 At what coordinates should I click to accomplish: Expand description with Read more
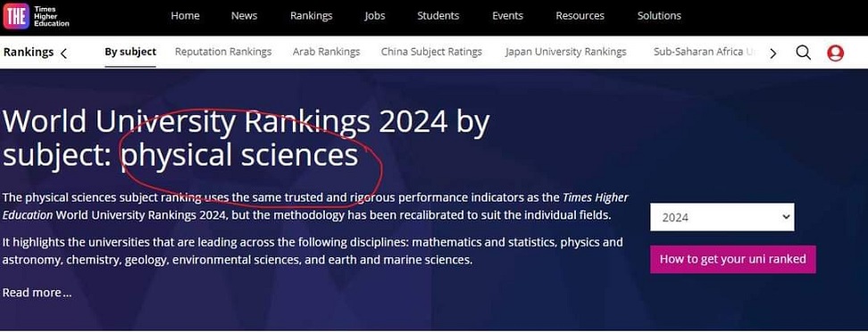[x=38, y=293]
